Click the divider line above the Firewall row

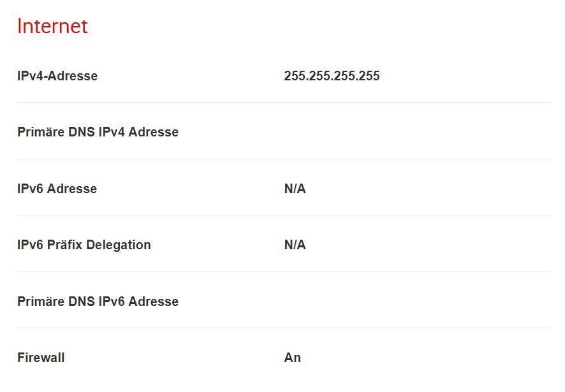coord(283,328)
